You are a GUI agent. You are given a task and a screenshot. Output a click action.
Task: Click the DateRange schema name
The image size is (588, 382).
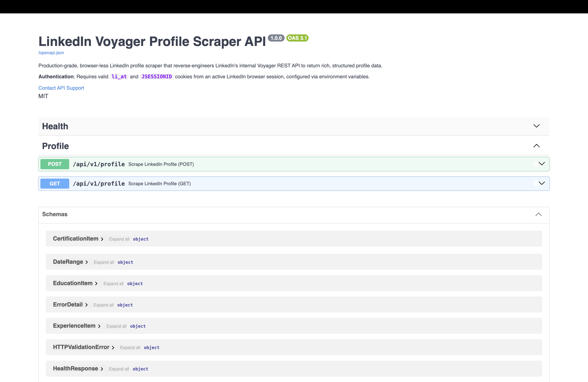click(x=68, y=262)
